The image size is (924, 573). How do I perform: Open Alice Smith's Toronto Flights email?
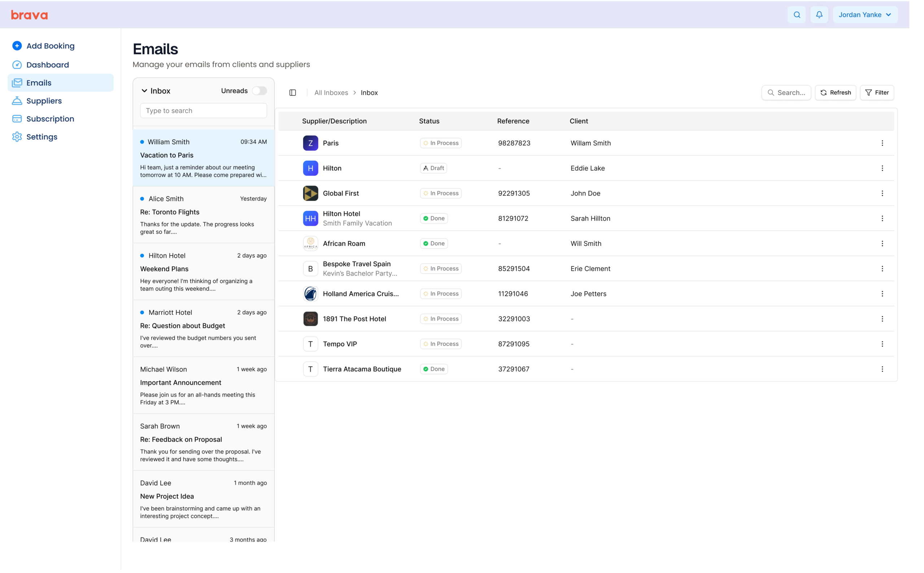(204, 214)
